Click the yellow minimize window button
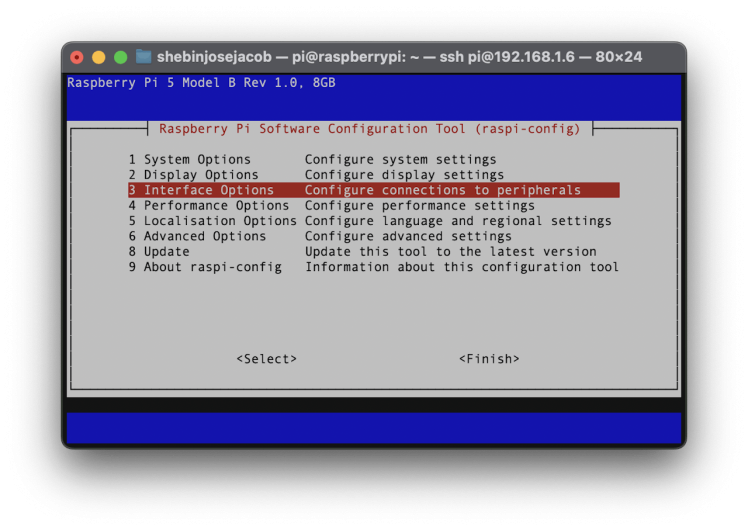The image size is (748, 530). [x=99, y=57]
